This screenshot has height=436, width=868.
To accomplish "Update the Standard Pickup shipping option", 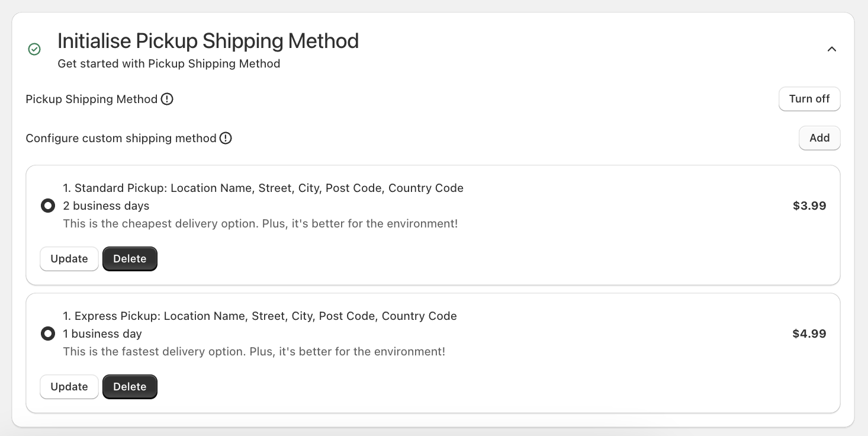I will (x=69, y=259).
